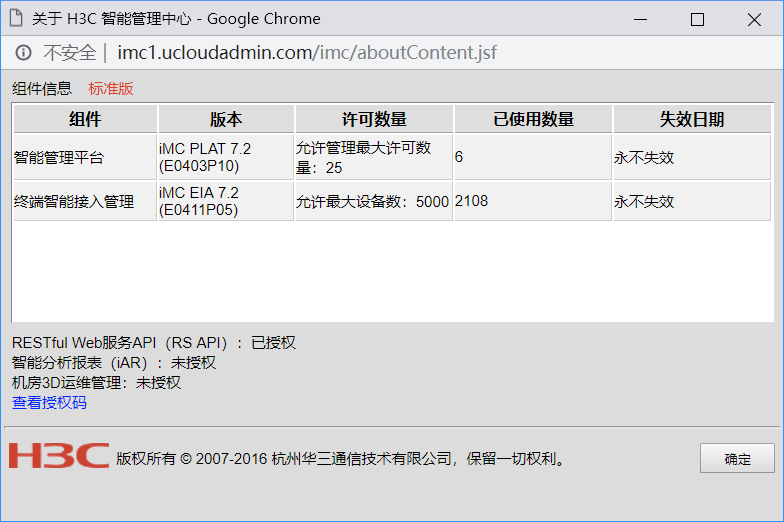Image resolution: width=784 pixels, height=522 pixels.
Task: Select the 终端智能接入管理 cell
Action: [85, 202]
